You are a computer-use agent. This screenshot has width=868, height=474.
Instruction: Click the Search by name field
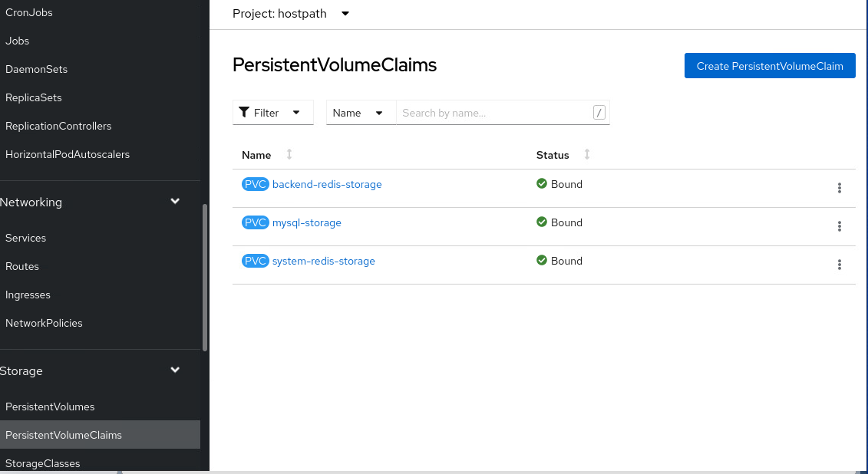pos(491,112)
